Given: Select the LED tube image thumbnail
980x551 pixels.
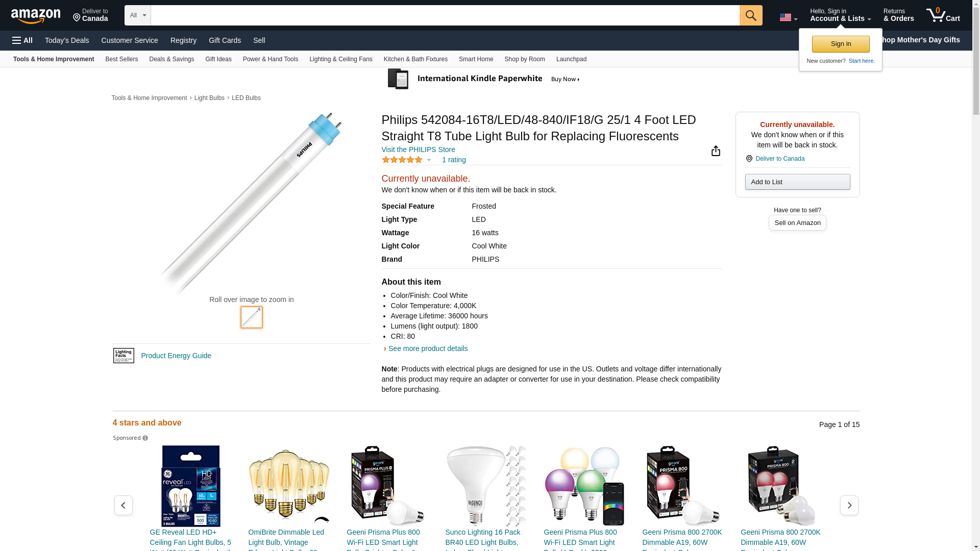Looking at the screenshot, I should coord(252,317).
